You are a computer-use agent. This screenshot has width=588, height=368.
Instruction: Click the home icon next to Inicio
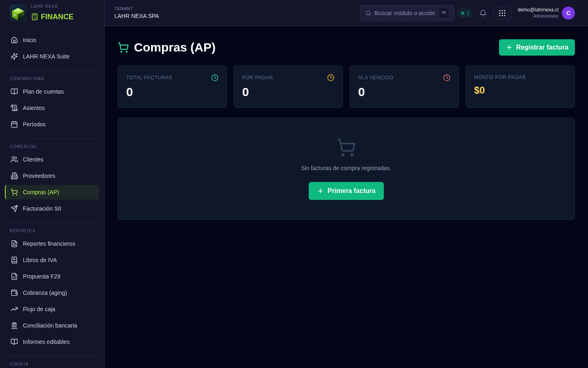[14, 40]
